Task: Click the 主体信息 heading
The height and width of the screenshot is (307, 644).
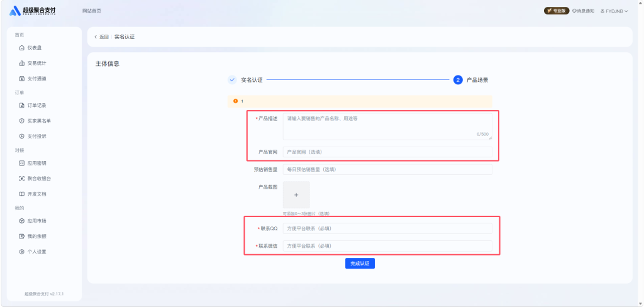Action: [108, 64]
